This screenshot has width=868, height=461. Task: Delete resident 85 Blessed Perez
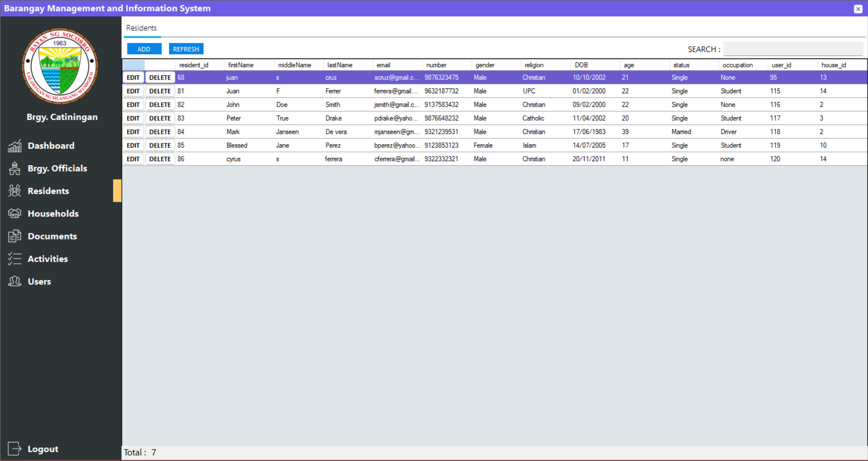click(160, 145)
